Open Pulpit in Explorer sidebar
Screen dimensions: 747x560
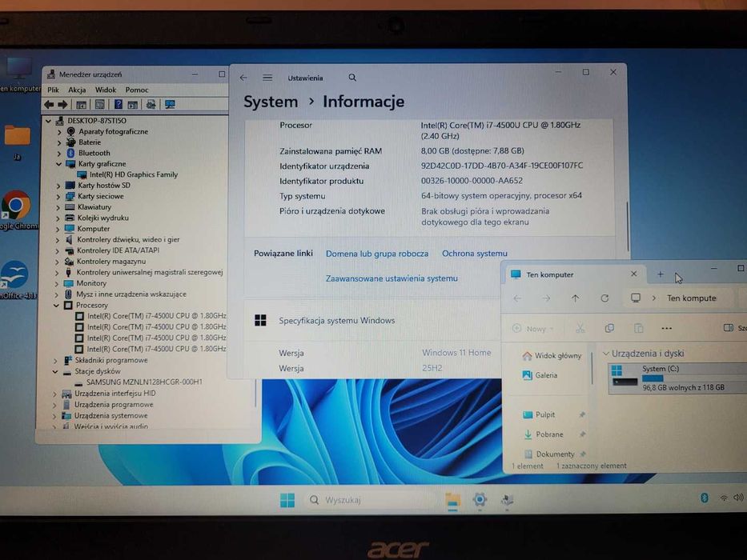[539, 414]
